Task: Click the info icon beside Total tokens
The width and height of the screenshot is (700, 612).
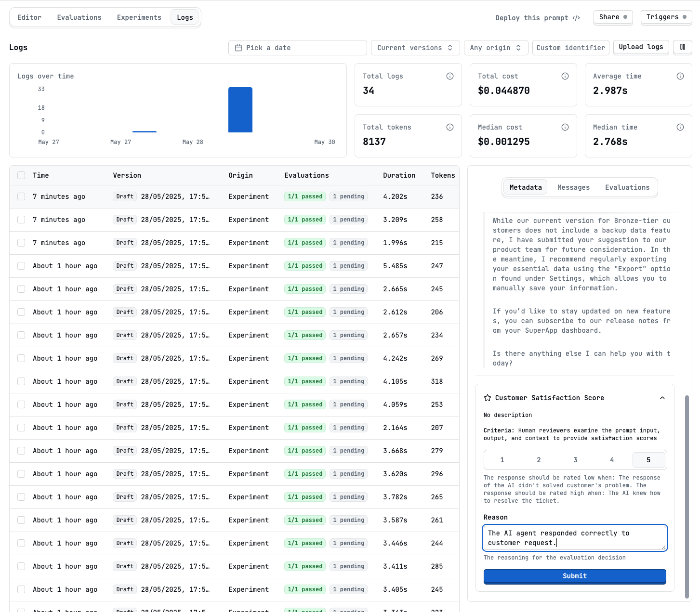Action: [x=449, y=127]
